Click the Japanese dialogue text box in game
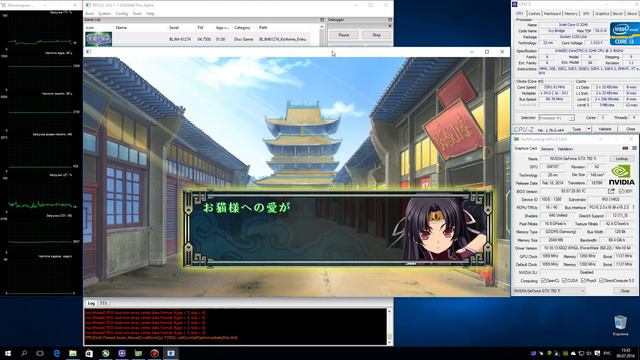Screen dimensions: 640x360 [338, 229]
